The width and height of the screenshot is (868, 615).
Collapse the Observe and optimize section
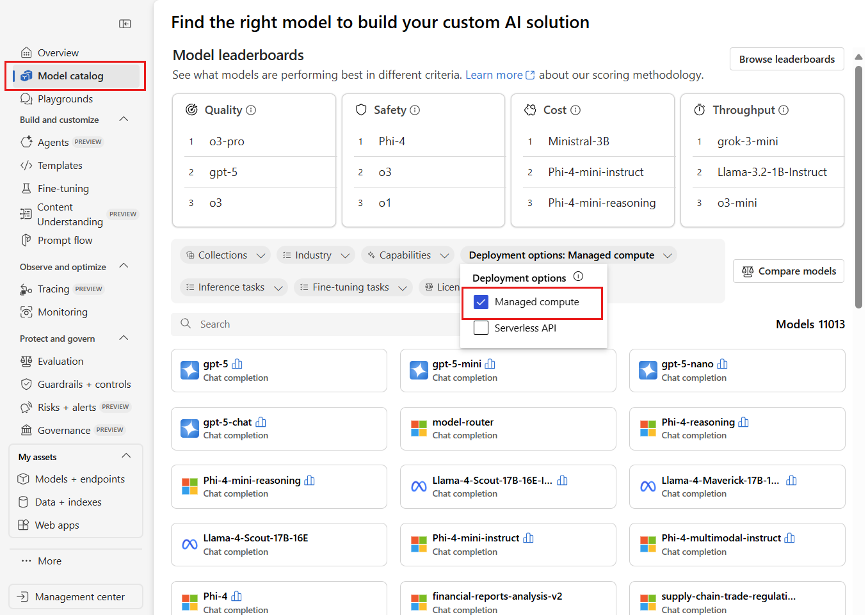(x=124, y=266)
